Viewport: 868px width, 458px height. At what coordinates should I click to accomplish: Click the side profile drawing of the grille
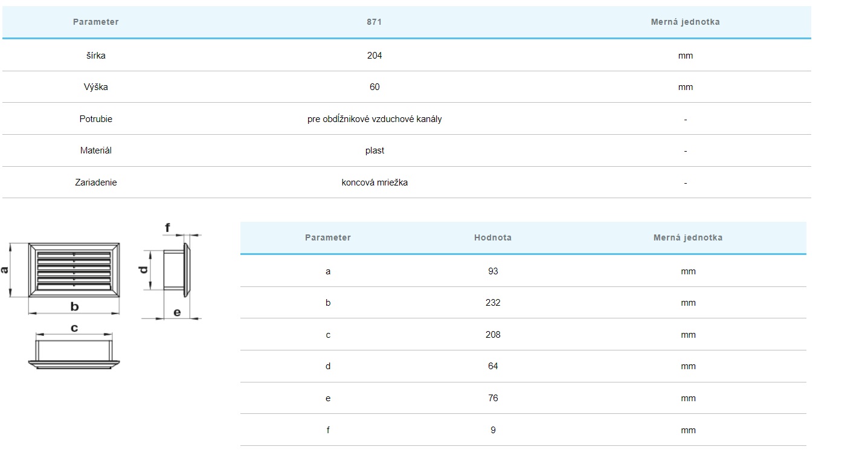coord(176,269)
